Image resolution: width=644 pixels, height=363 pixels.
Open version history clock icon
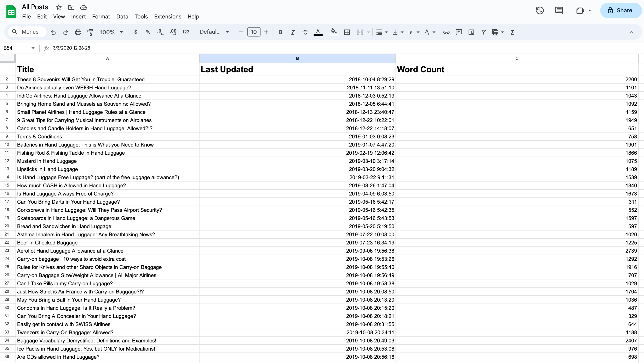click(x=539, y=10)
